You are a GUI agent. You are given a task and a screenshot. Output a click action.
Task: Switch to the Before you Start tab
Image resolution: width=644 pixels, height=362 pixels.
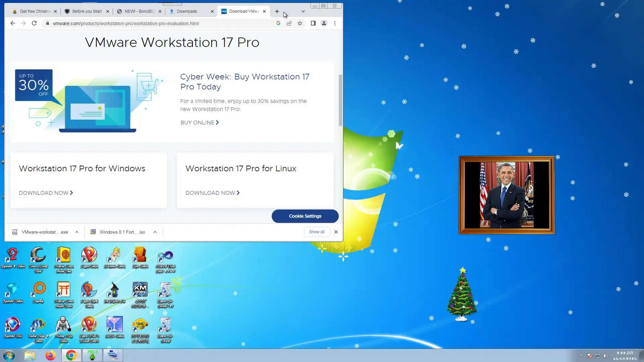87,11
